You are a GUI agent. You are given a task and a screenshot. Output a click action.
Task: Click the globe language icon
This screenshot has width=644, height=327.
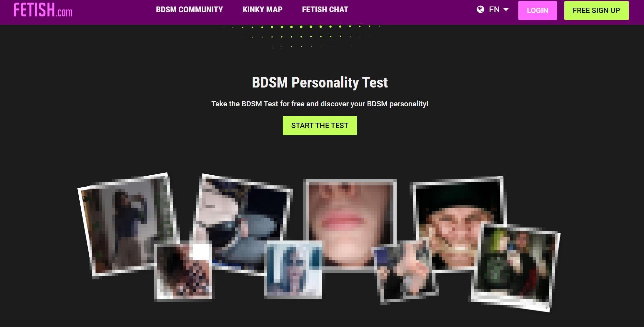(480, 9)
